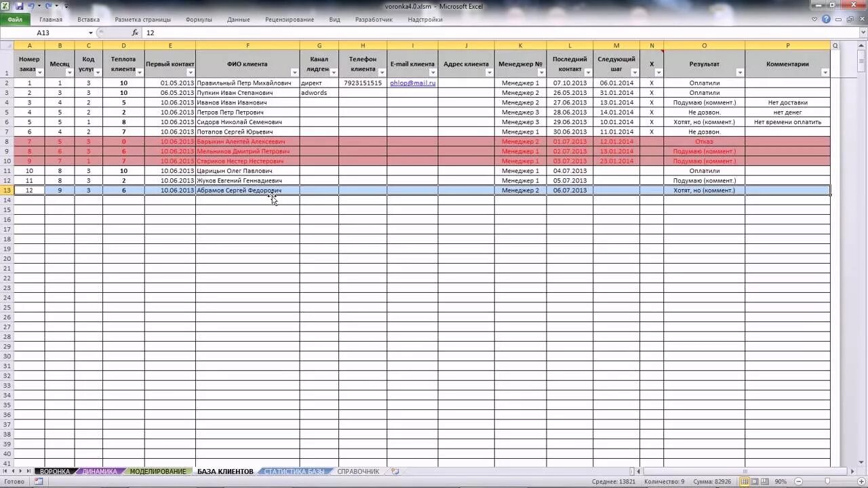Open the Данные ribbon tab
The image size is (868, 488).
pyautogui.click(x=239, y=20)
